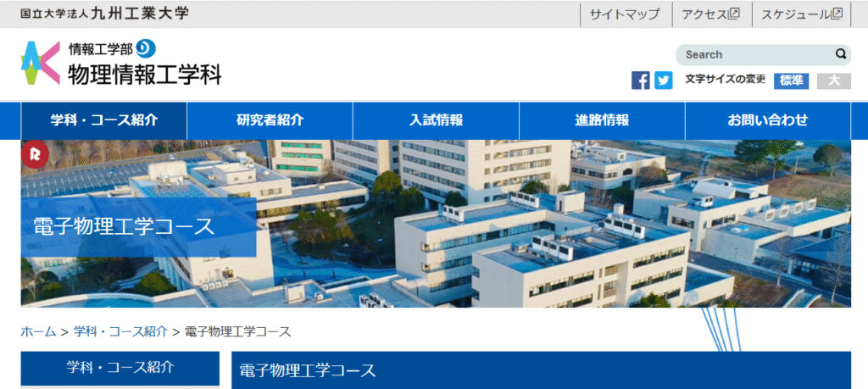Click 学科・コース紹介 sidebar heading
Screen dimensions: 868x389
tap(120, 368)
